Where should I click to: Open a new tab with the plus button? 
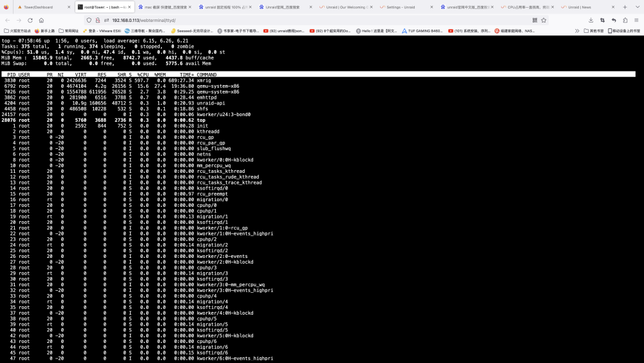point(625,7)
